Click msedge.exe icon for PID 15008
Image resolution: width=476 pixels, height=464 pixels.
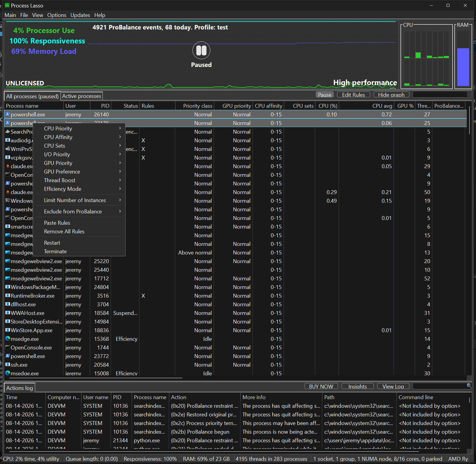pos(8,373)
